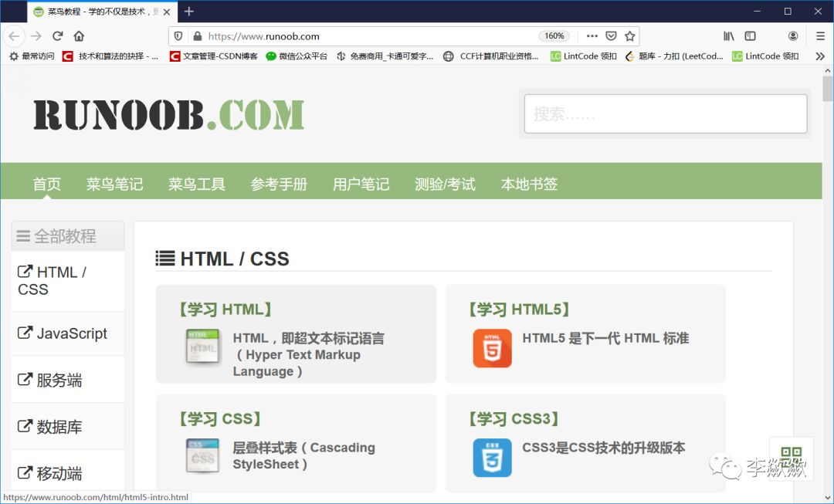
Task: Show more bookmarks with double-chevron
Action: (x=820, y=56)
